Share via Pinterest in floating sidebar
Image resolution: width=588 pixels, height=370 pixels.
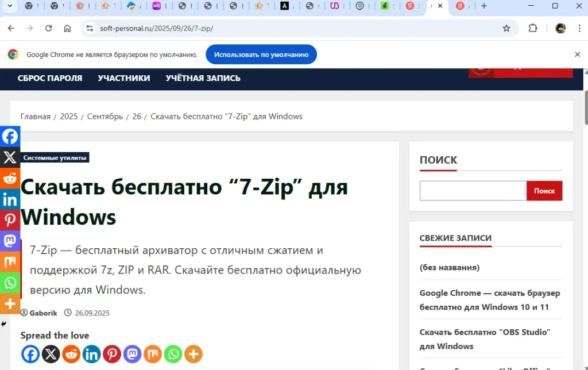click(x=10, y=220)
